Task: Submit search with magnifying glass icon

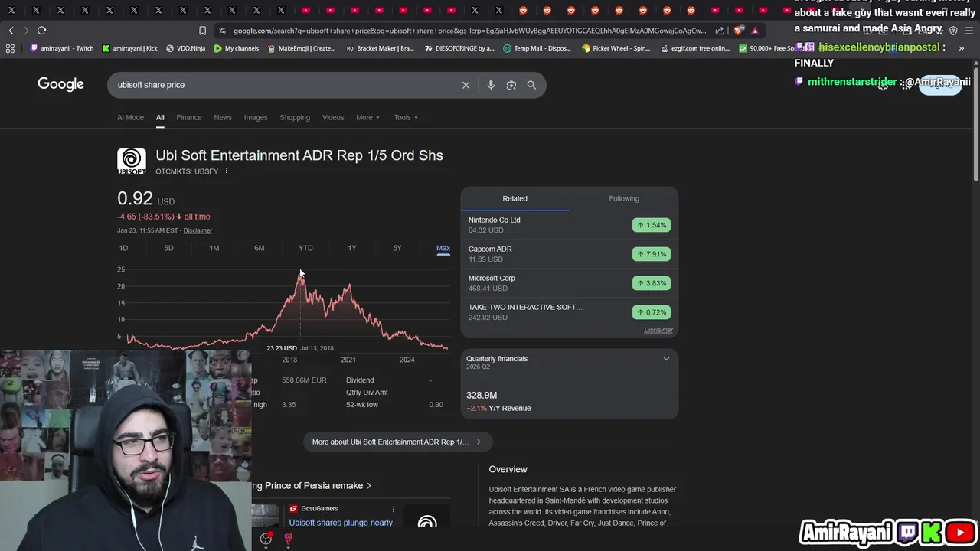Action: pyautogui.click(x=531, y=85)
